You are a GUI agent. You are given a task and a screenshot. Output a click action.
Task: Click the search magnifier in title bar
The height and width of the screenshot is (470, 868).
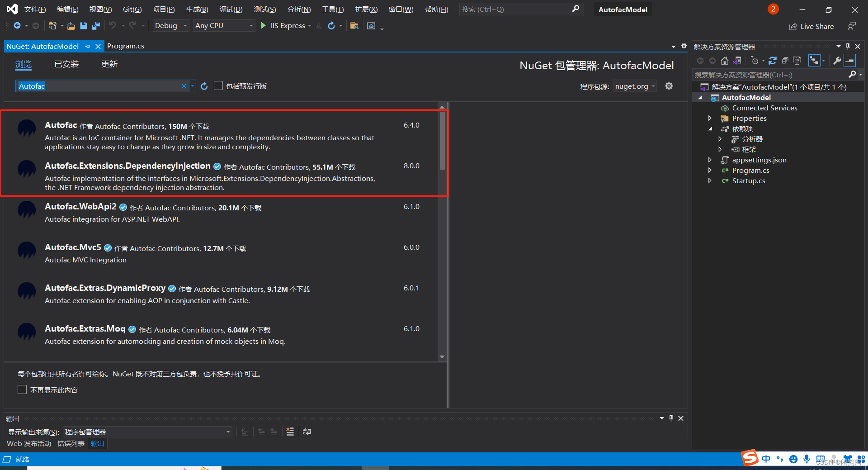[x=576, y=9]
